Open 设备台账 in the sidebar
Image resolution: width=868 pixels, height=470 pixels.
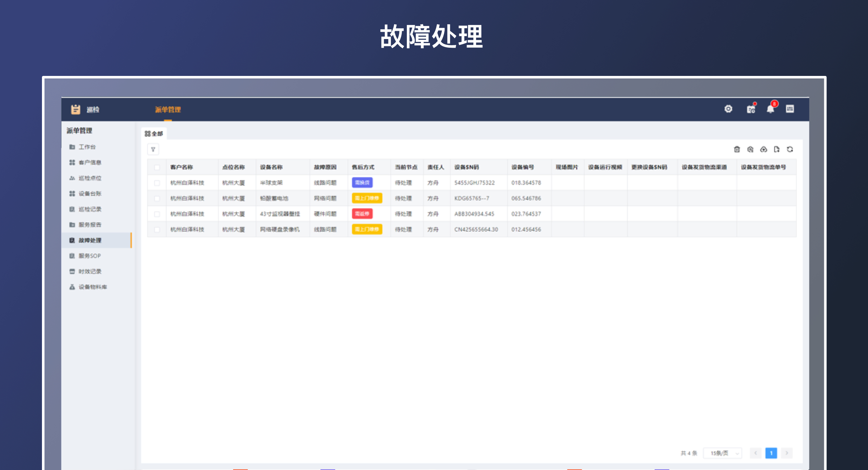90,193
